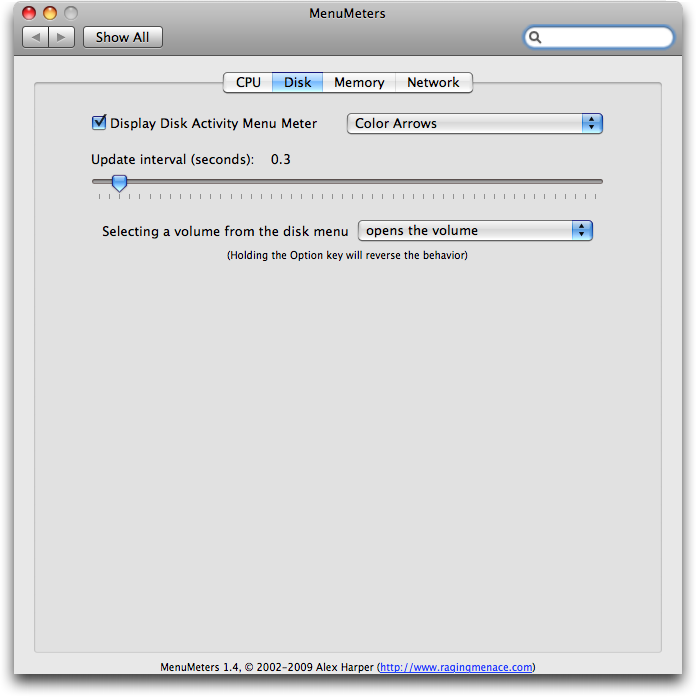Minimize the MenuMeters window

(x=50, y=13)
